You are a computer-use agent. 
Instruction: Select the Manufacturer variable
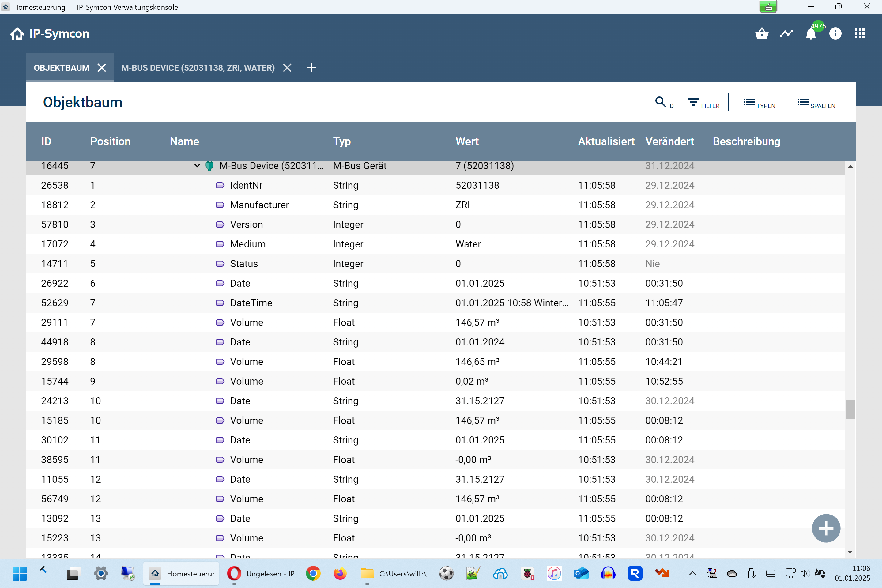(435, 205)
